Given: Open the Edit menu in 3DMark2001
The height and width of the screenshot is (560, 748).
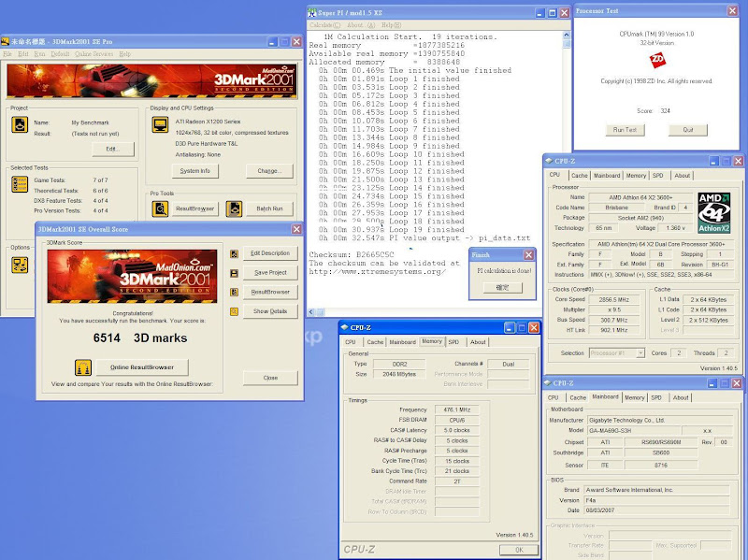Looking at the screenshot, I should (23, 54).
